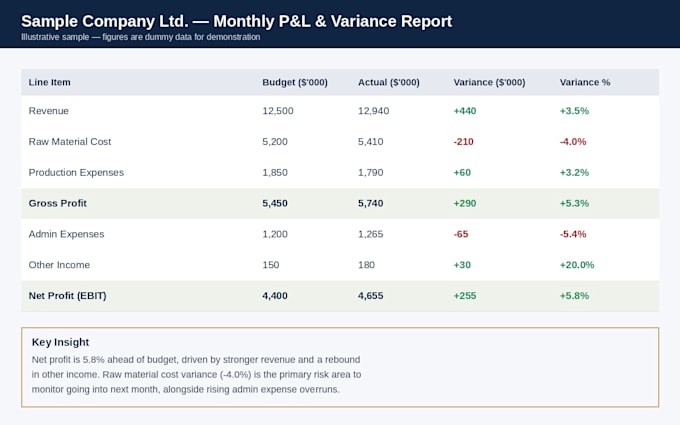680x425 pixels.
Task: Select the 'Variance %' column header
Action: [x=585, y=82]
